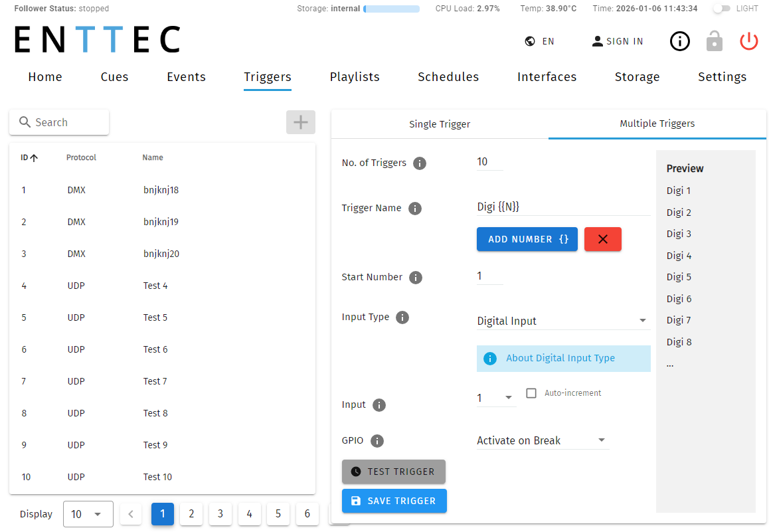769x532 pixels.
Task: Open the GPIO Activate on Break dropdown
Action: click(x=543, y=440)
